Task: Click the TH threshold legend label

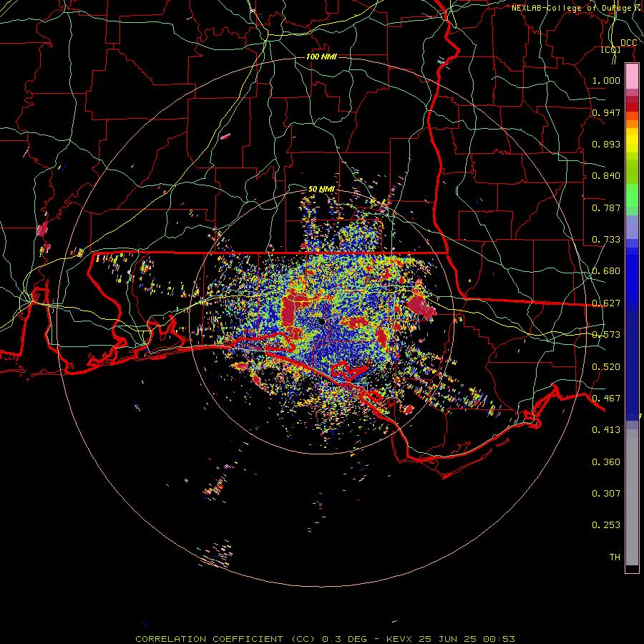Action: tap(615, 557)
